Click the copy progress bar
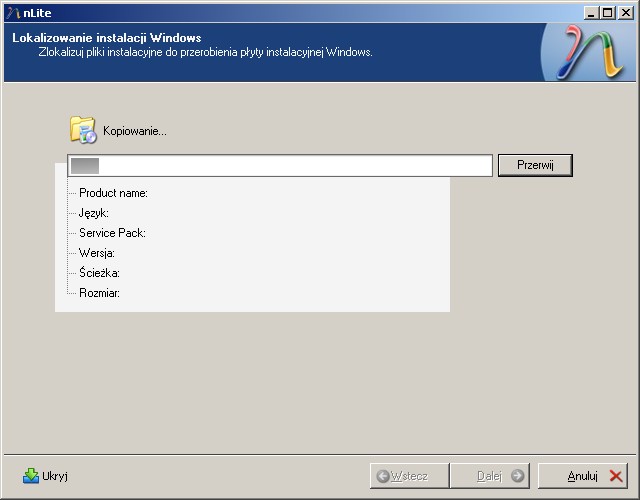The image size is (640, 500). point(280,165)
